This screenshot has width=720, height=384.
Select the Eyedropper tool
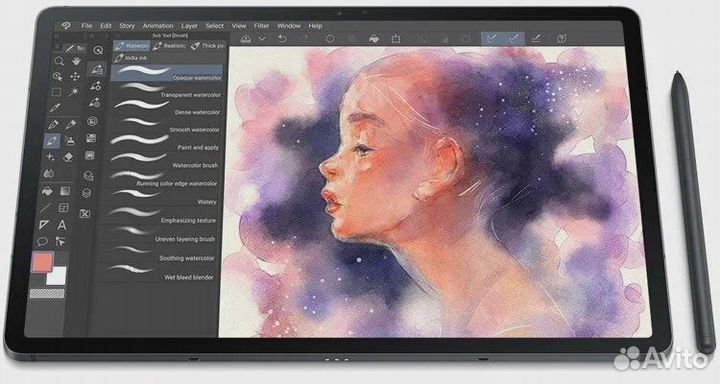click(55, 108)
